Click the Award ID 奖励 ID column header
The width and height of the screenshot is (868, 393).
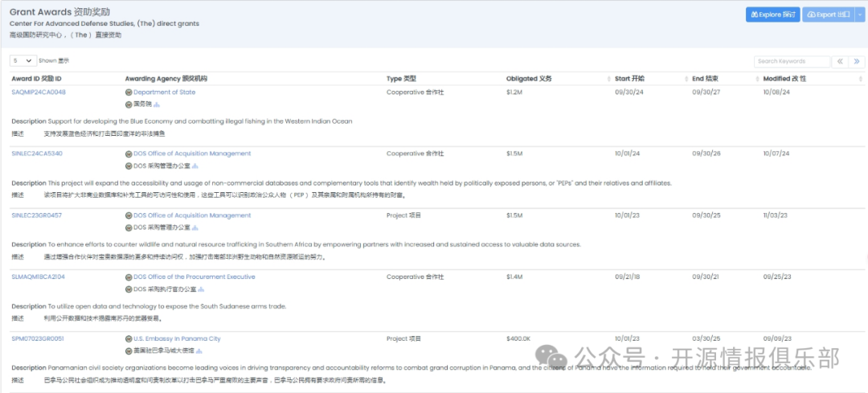[x=36, y=79]
